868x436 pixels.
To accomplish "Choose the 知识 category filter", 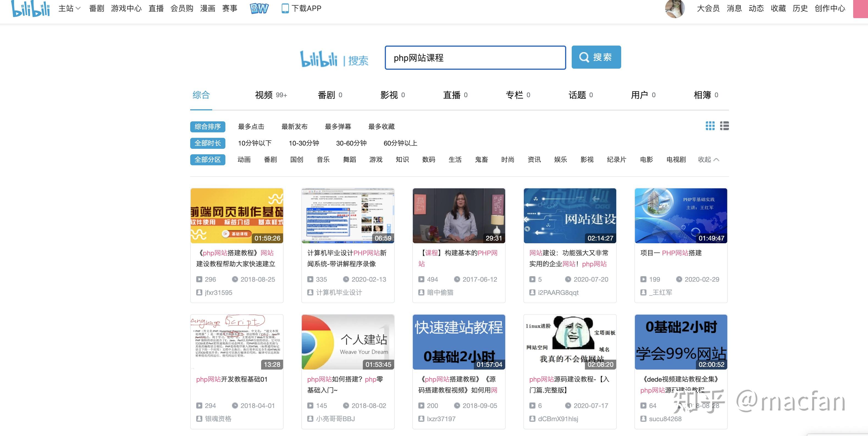I will pyautogui.click(x=402, y=160).
